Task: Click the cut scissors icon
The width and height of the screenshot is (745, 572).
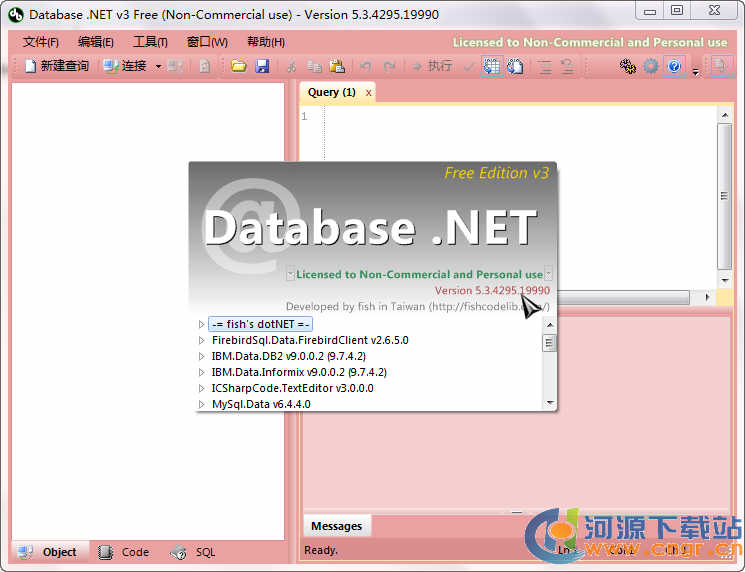Action: (291, 66)
